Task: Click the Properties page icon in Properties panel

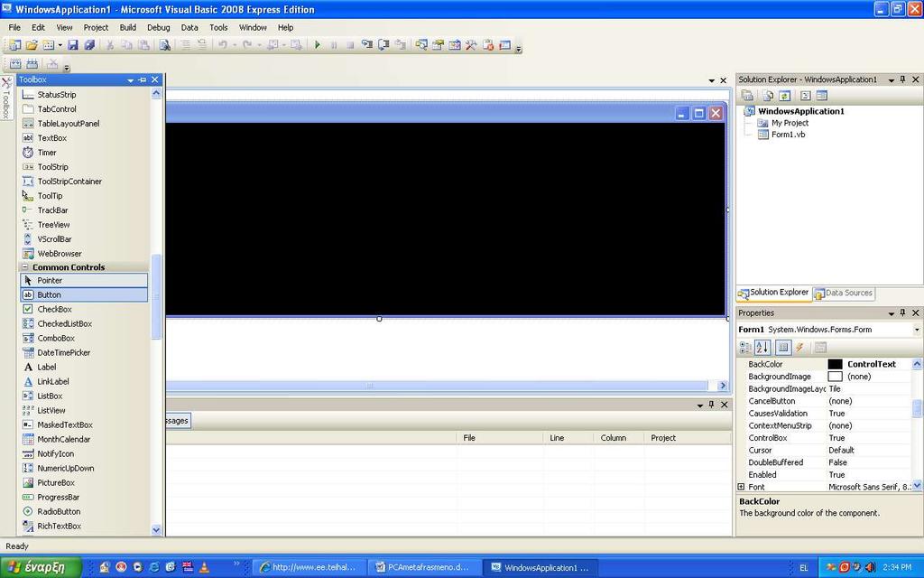Action: coord(820,348)
